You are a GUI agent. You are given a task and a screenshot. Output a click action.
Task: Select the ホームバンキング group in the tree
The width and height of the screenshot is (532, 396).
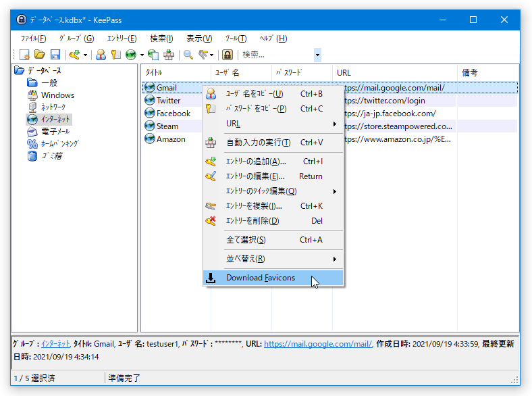coord(59,144)
